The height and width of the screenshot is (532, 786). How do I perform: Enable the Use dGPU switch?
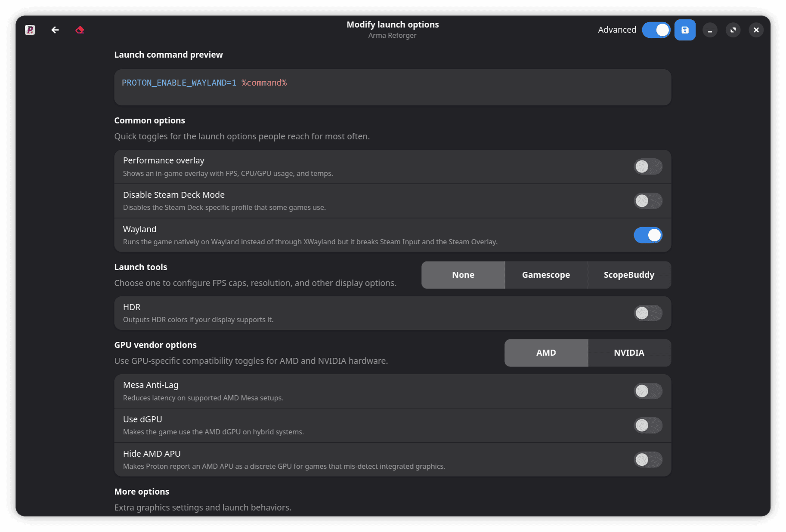point(648,425)
